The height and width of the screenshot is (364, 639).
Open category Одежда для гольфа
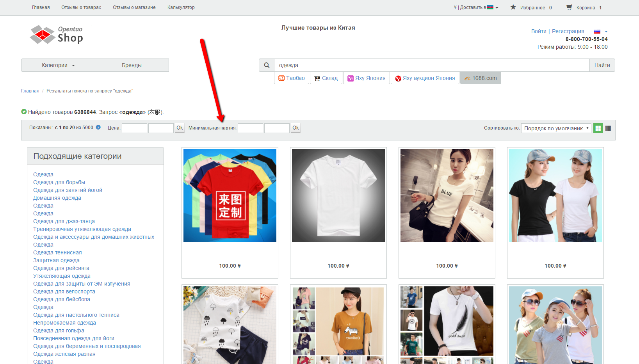click(x=59, y=330)
